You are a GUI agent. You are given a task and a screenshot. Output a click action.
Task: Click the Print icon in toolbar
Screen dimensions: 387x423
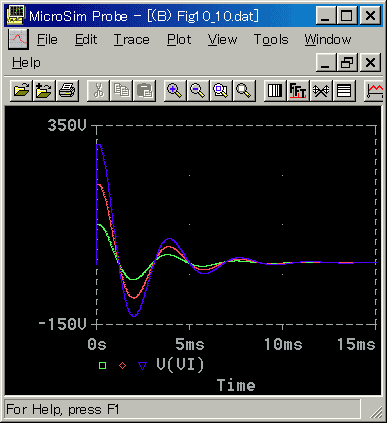point(68,90)
